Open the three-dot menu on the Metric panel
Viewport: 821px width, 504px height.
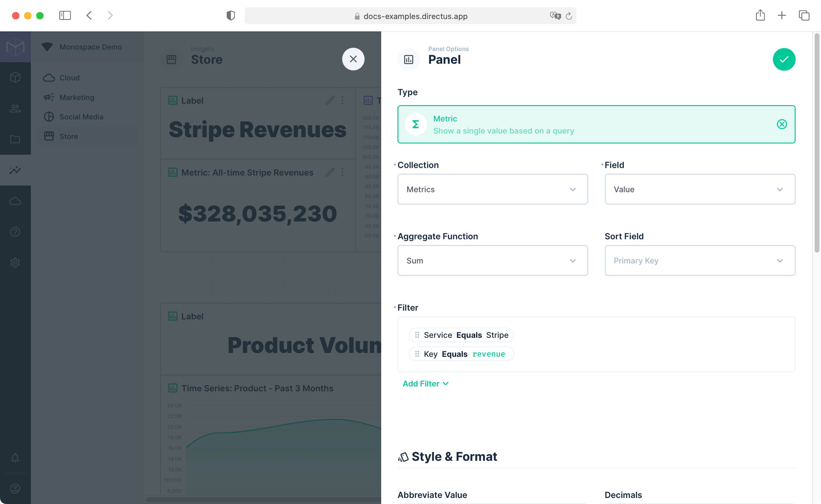[x=342, y=172]
